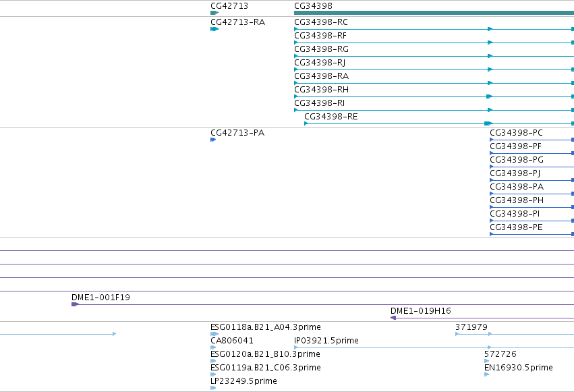Click the LP23249.5prime EST glyph
This screenshot has width=574, height=392.
point(213,388)
